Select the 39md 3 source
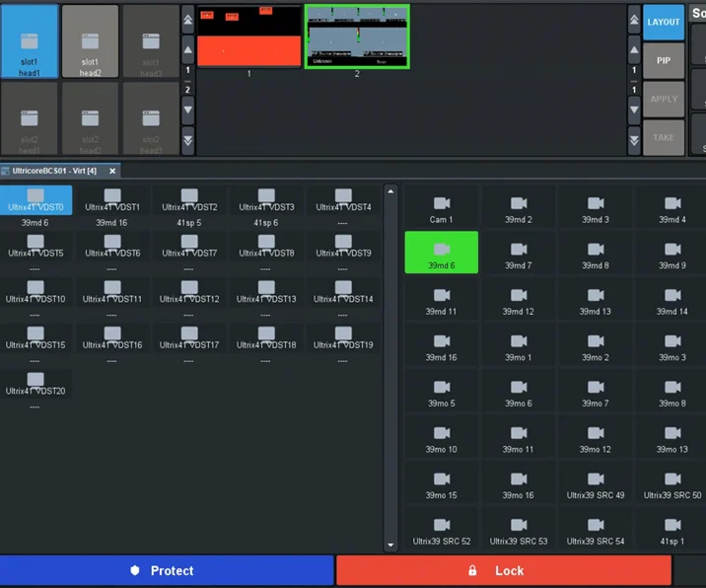The width and height of the screenshot is (706, 588). 596,206
